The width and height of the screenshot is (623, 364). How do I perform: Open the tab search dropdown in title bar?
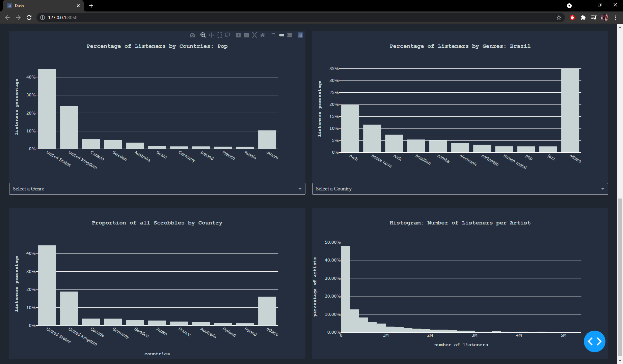pos(569,6)
